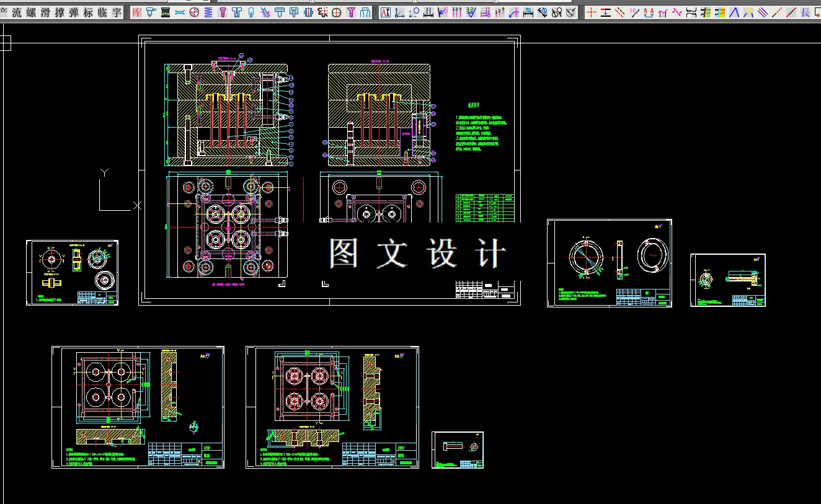Viewport: 821px width, 504px height.
Task: Select the 螺 toolbar button
Action: tap(32, 12)
